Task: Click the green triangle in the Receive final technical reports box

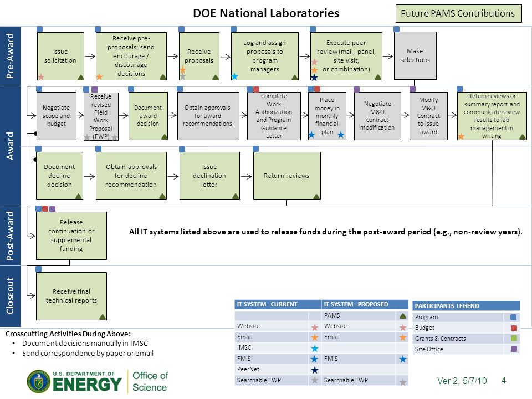Action: tap(103, 317)
